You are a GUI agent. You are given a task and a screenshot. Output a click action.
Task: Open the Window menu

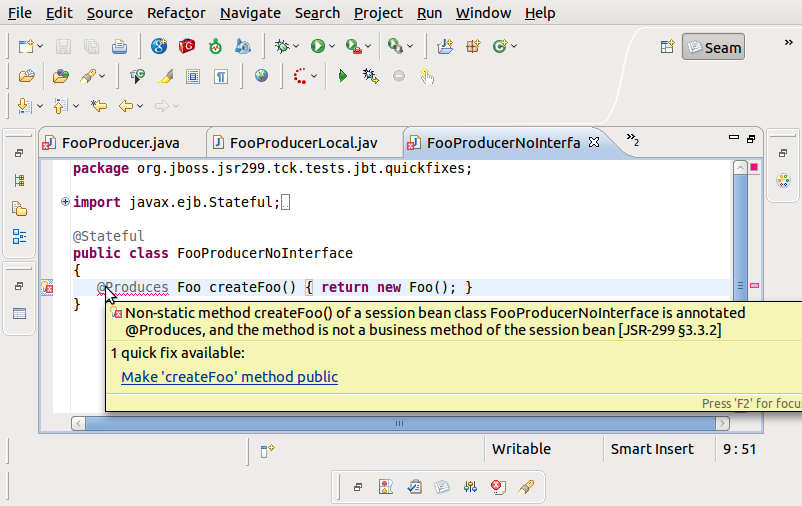pos(483,13)
